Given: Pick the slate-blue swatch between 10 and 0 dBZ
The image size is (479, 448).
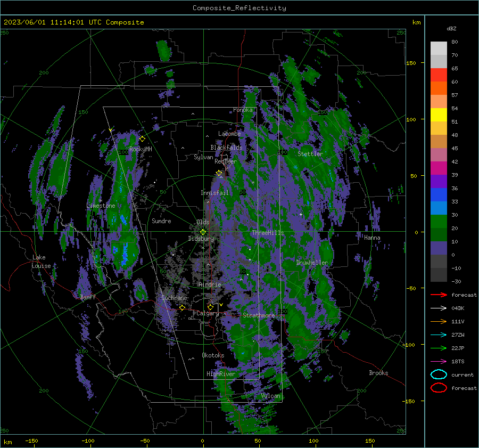Looking at the screenshot, I should pos(439,248).
